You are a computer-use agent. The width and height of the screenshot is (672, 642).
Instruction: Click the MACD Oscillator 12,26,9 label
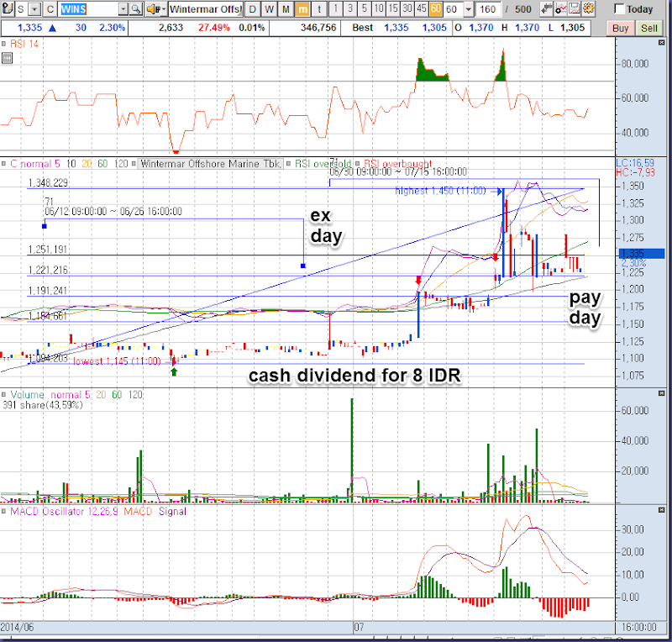(x=64, y=511)
